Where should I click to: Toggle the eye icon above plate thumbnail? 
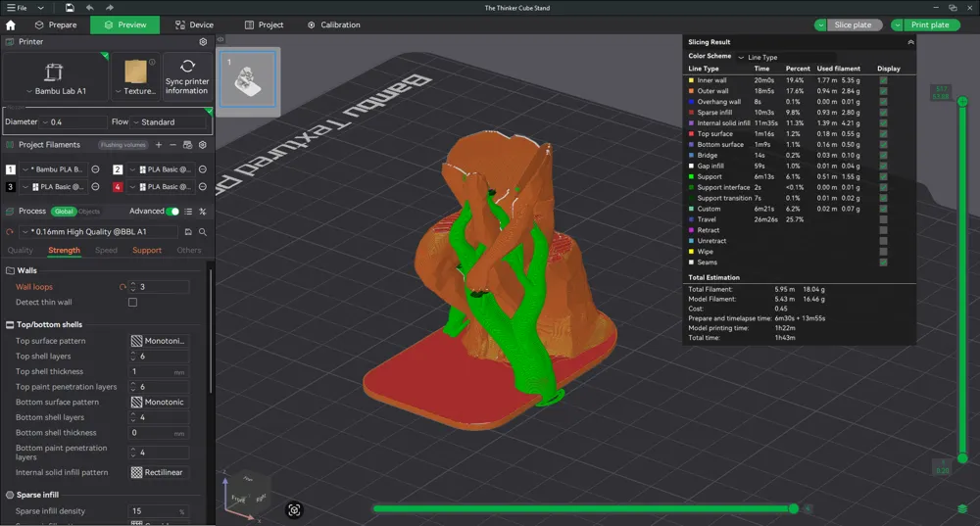[220, 39]
